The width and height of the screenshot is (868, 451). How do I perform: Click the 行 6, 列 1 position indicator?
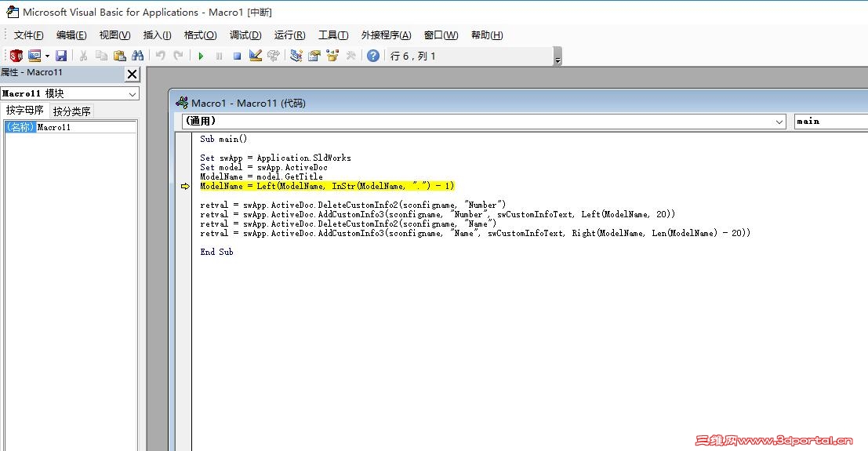[413, 56]
